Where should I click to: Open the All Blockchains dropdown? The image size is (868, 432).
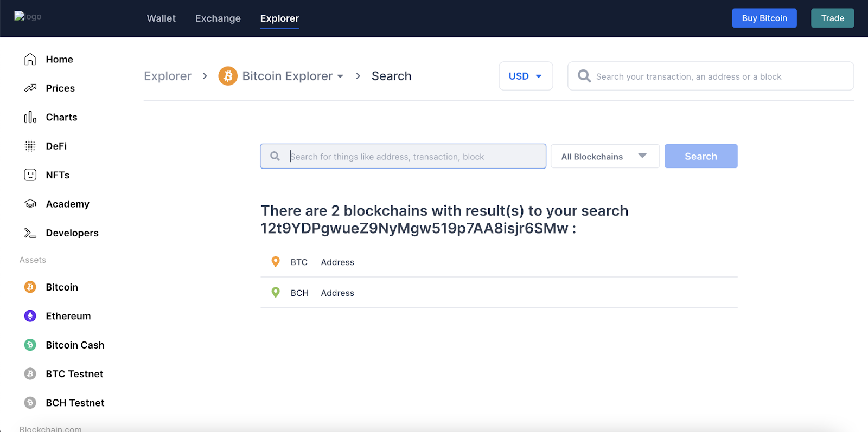point(605,156)
